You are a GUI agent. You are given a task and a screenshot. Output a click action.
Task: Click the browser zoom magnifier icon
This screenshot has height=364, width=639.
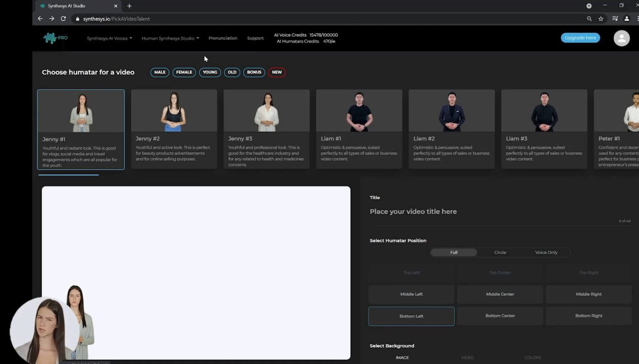coord(589,19)
